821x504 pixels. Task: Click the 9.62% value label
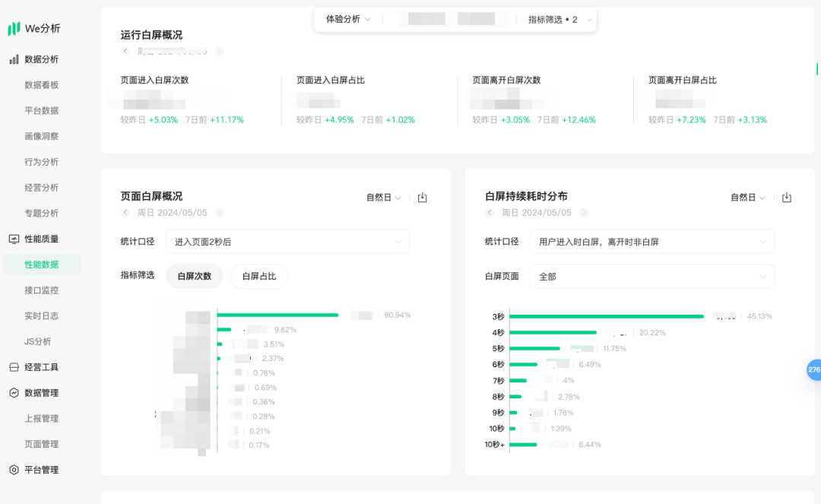(285, 330)
